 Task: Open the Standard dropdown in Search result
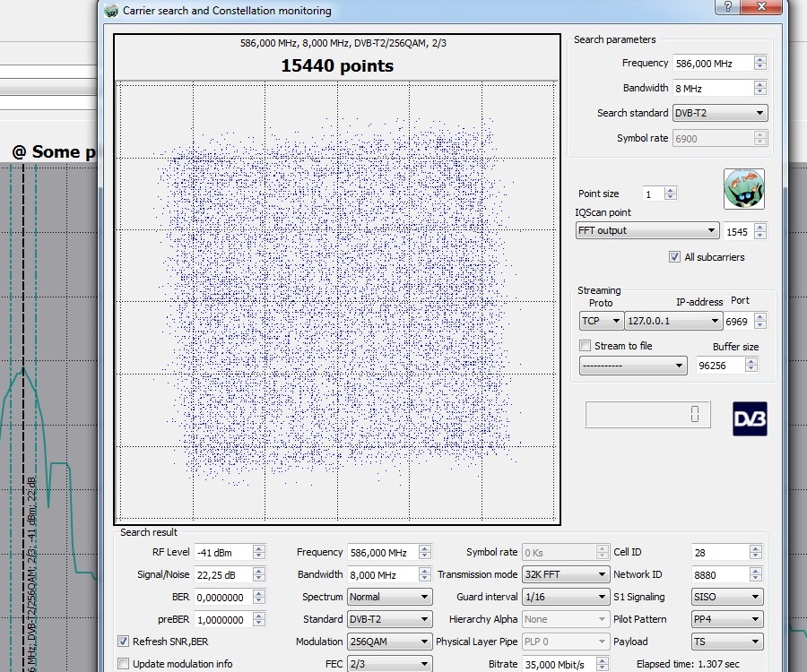pyautogui.click(x=390, y=619)
